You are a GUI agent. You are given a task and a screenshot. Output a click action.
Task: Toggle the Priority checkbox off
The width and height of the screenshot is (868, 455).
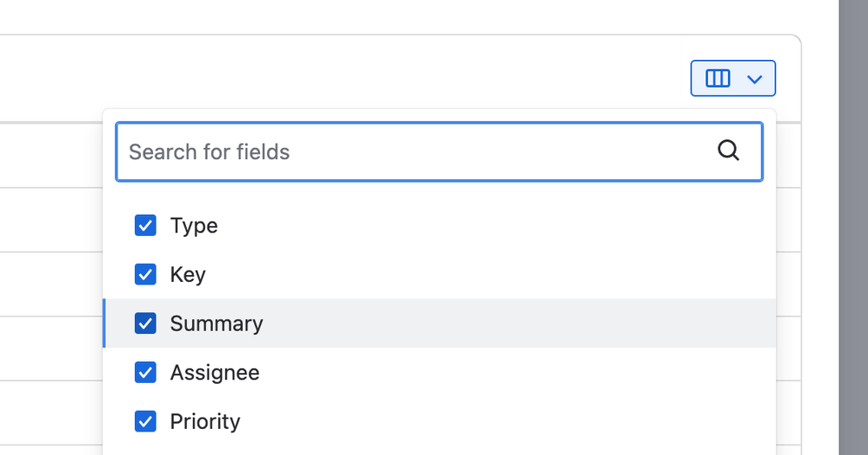(x=145, y=422)
